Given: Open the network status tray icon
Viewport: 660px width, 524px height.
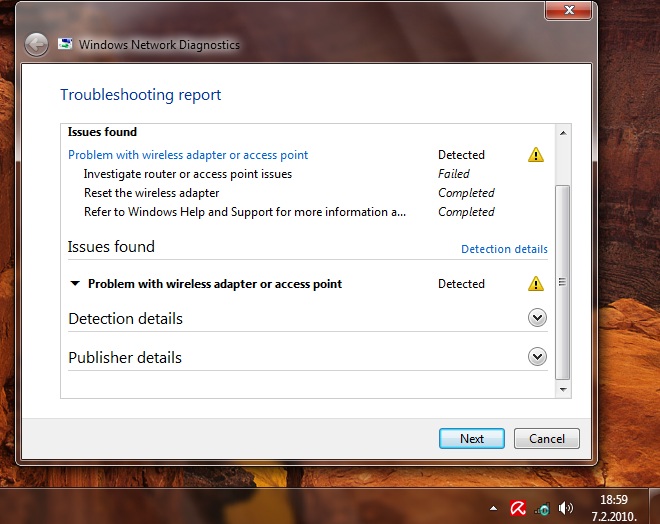Looking at the screenshot, I should click(x=542, y=508).
